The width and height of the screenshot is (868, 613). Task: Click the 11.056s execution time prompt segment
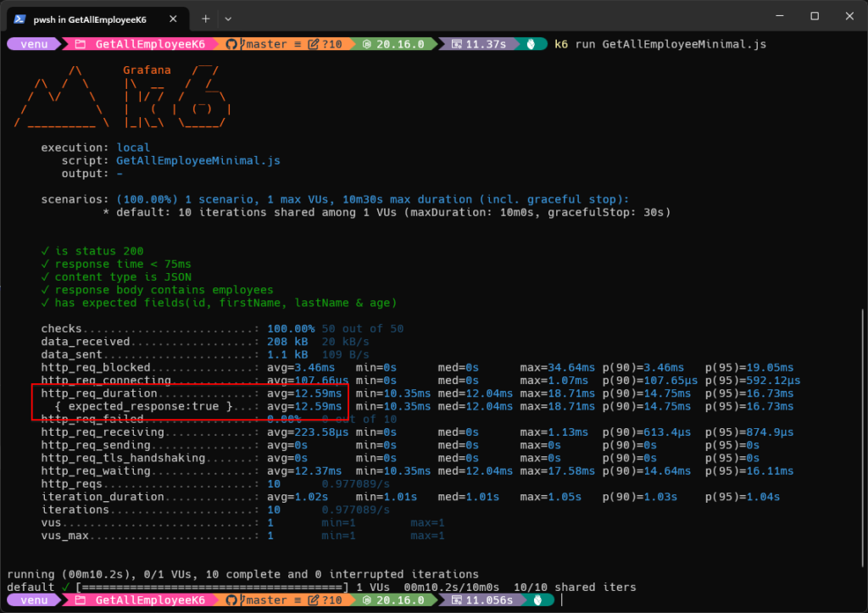(x=482, y=600)
